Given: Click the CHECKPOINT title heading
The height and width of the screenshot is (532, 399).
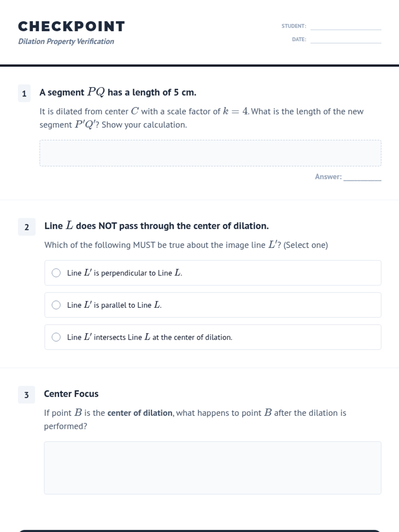Looking at the screenshot, I should 71,27.
